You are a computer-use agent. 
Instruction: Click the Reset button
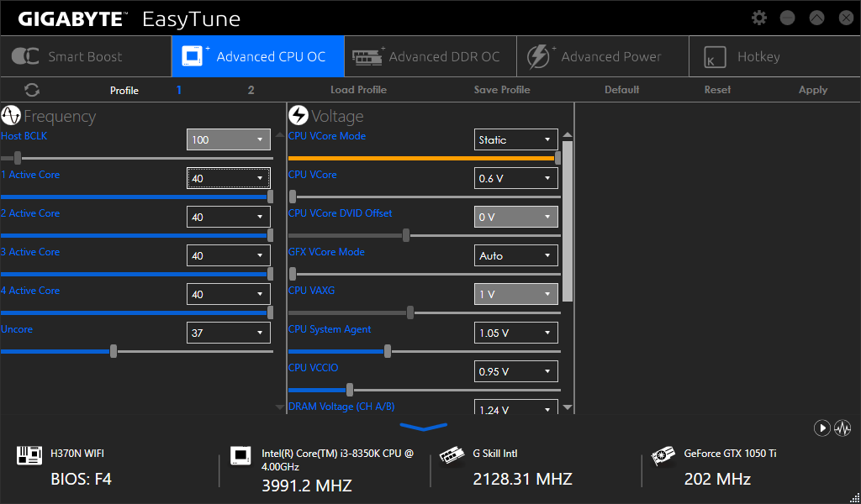point(718,90)
